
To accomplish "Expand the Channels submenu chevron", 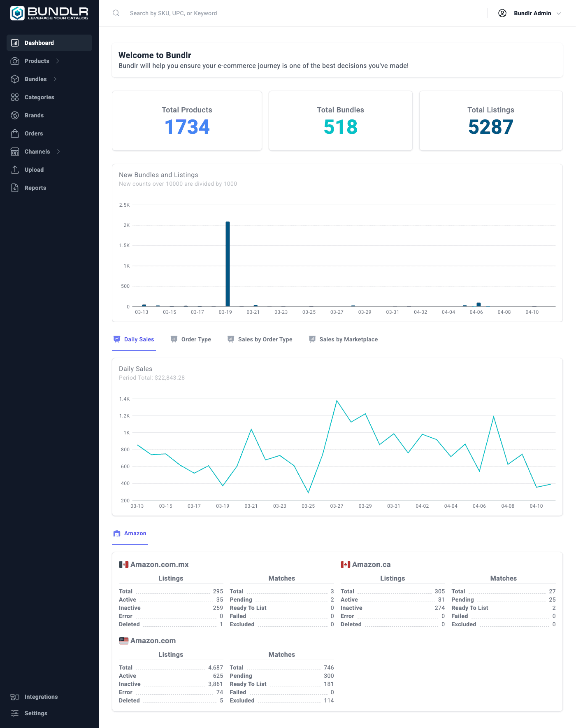I will pos(58,152).
